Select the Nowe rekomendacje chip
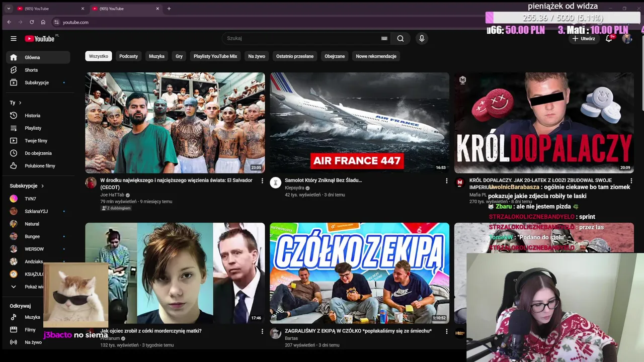This screenshot has width=644, height=362. (376, 56)
